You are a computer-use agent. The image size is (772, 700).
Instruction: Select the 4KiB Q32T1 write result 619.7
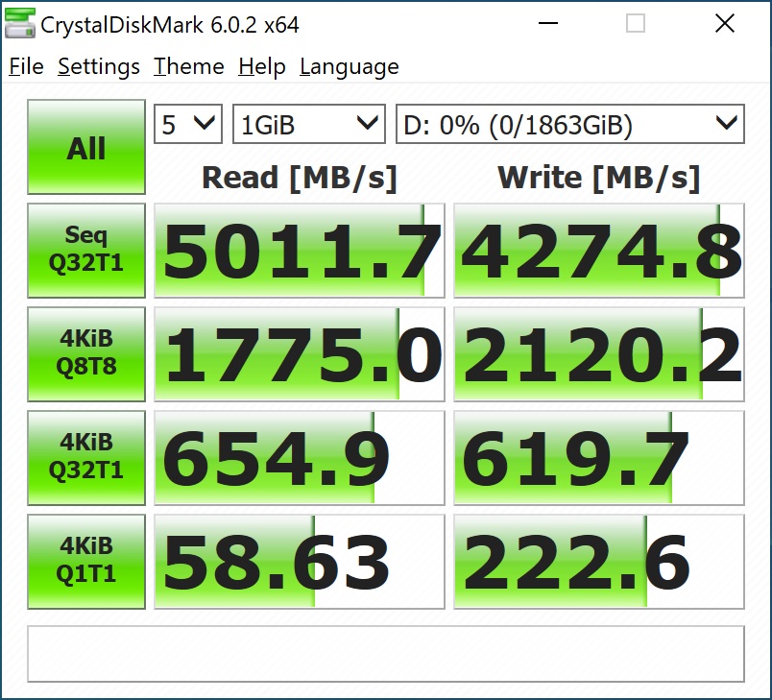(x=599, y=458)
